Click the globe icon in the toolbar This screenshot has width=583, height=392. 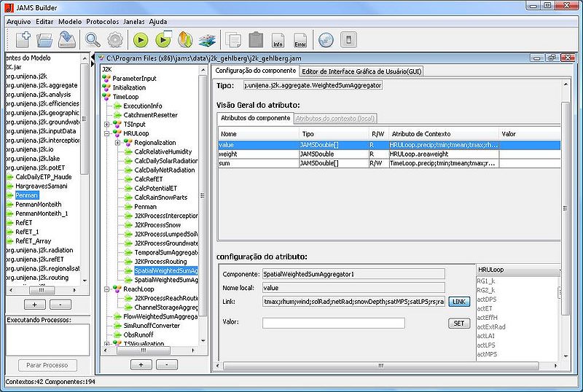click(x=326, y=39)
